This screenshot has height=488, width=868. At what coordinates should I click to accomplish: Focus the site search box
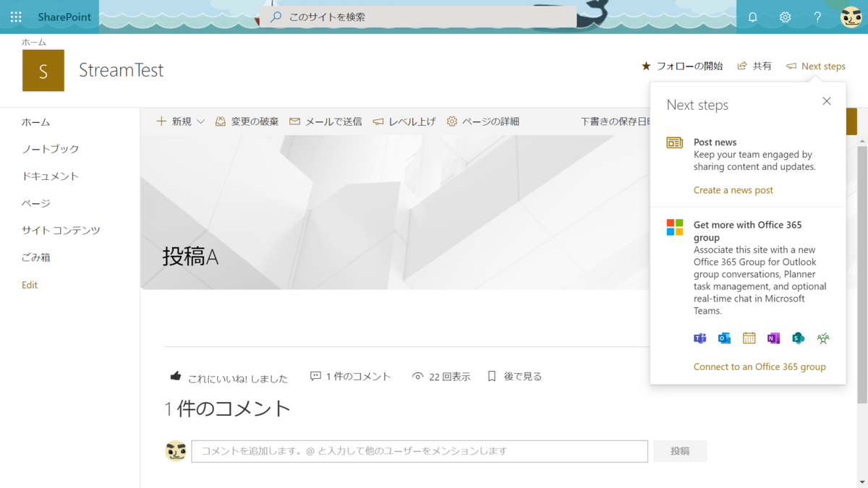(x=418, y=17)
